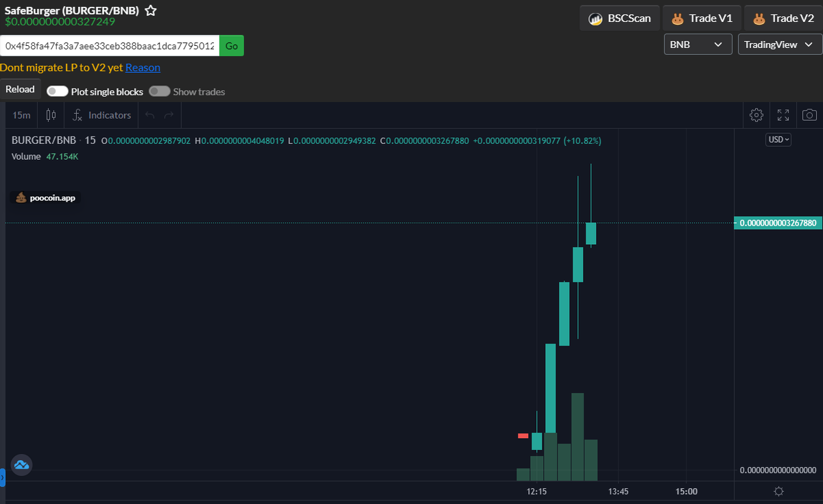Open the Indicators menu

[102, 115]
